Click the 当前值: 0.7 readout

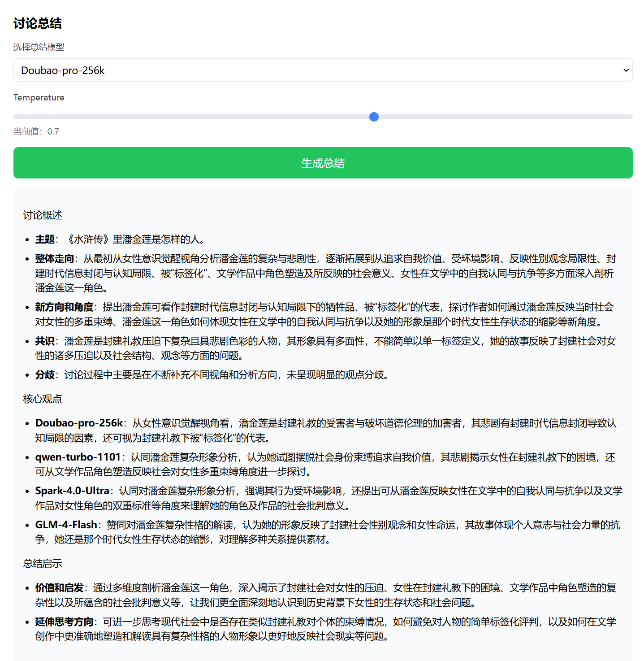click(36, 131)
